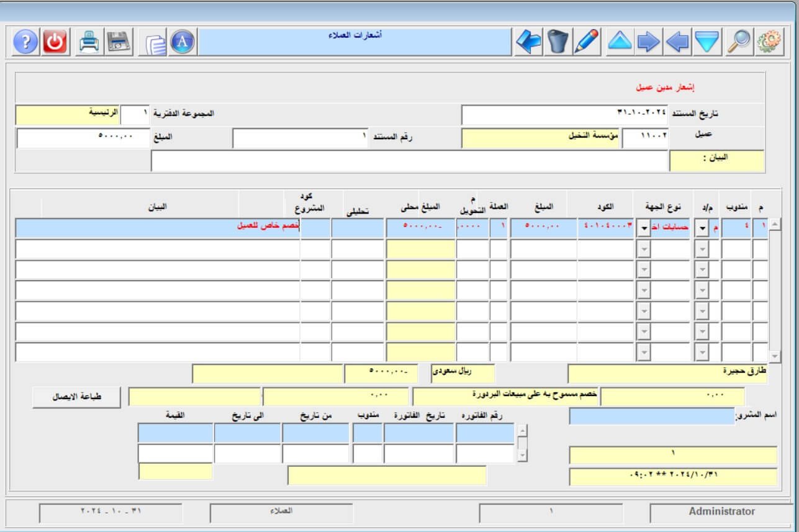Click the البيان description input field

click(x=409, y=161)
